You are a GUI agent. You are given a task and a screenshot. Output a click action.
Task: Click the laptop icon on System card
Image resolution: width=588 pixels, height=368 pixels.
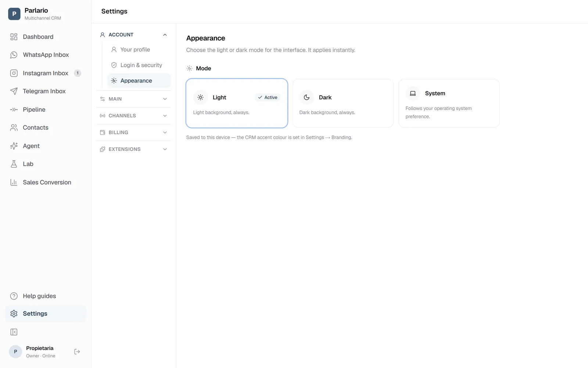click(x=413, y=93)
